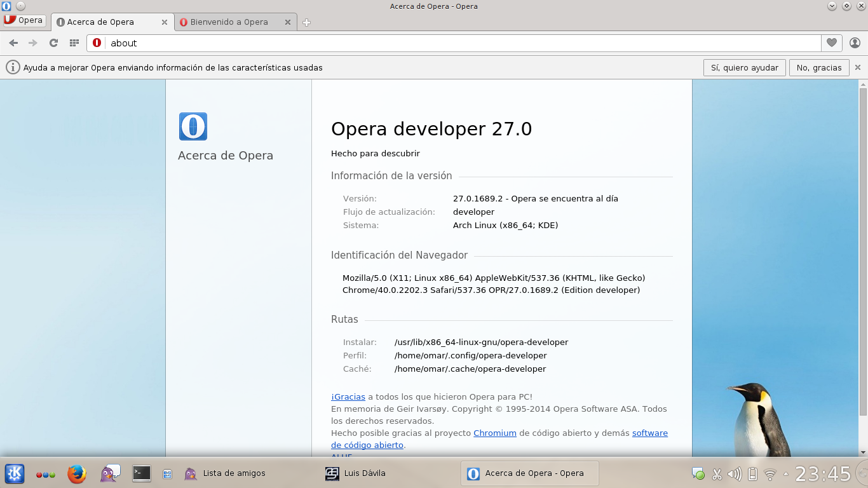This screenshot has width=868, height=488.
Task: Open the terminal from the taskbar
Action: [142, 473]
